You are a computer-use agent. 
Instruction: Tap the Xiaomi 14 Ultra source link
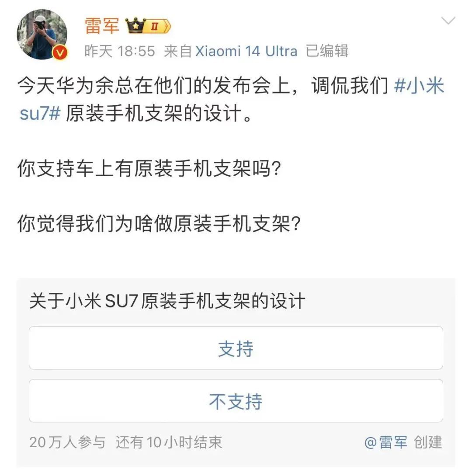(x=246, y=51)
